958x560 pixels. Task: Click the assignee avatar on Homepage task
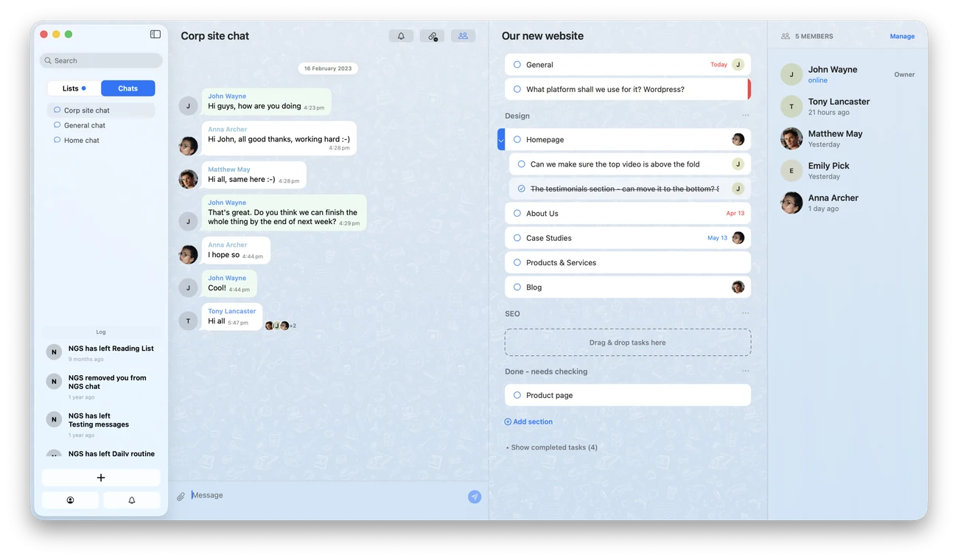738,139
